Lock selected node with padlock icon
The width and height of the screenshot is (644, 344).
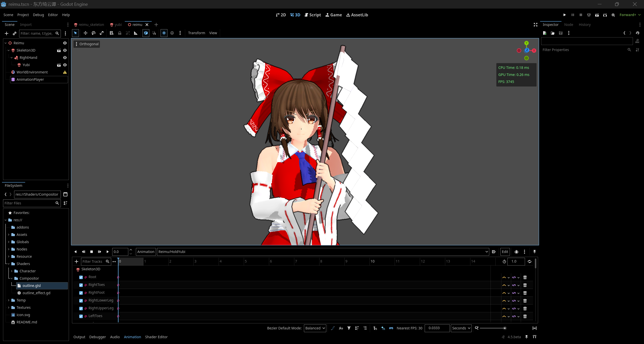click(x=120, y=33)
